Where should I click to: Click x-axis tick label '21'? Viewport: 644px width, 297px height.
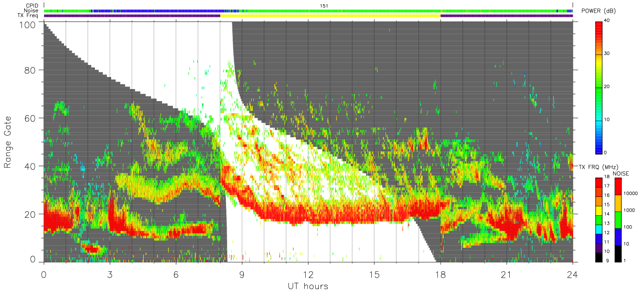(507, 274)
